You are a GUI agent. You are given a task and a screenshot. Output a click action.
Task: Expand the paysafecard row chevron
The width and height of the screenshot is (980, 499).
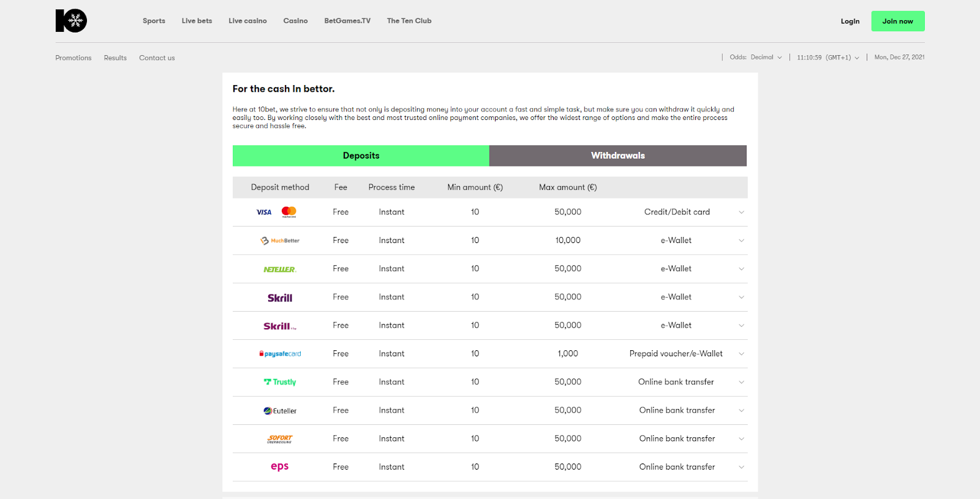pyautogui.click(x=741, y=354)
